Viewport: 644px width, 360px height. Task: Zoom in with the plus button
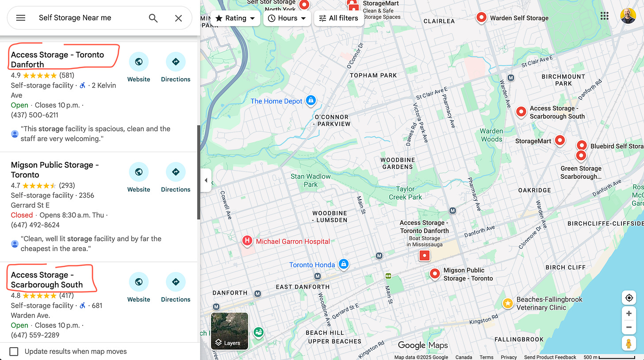(629, 314)
